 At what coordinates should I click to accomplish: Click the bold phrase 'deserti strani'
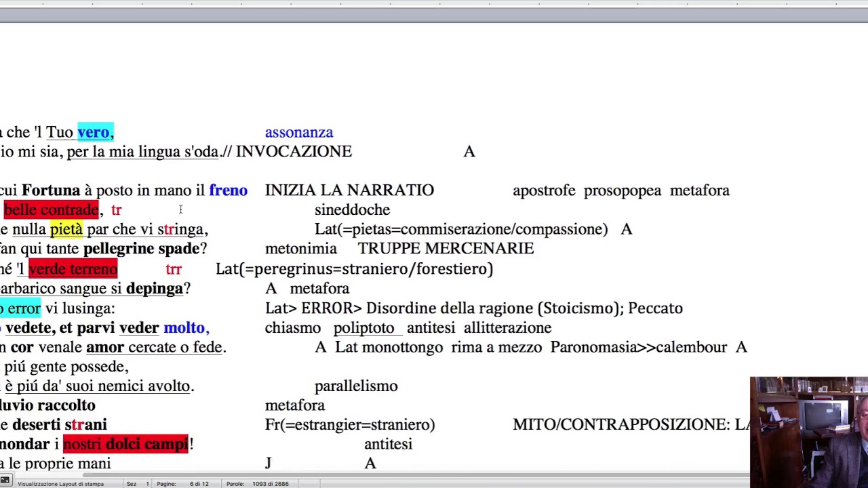pos(60,425)
